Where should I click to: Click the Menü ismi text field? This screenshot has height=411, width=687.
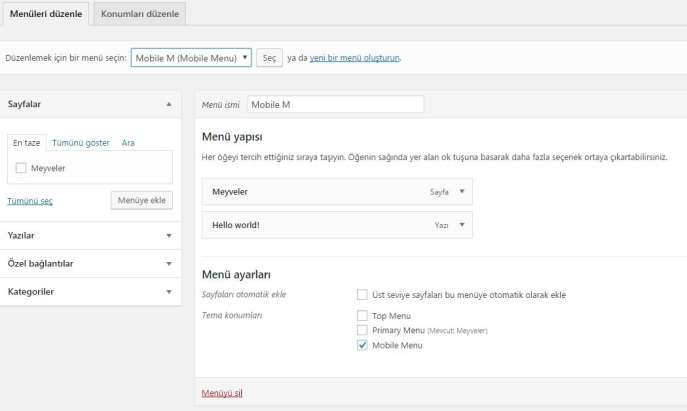(335, 104)
